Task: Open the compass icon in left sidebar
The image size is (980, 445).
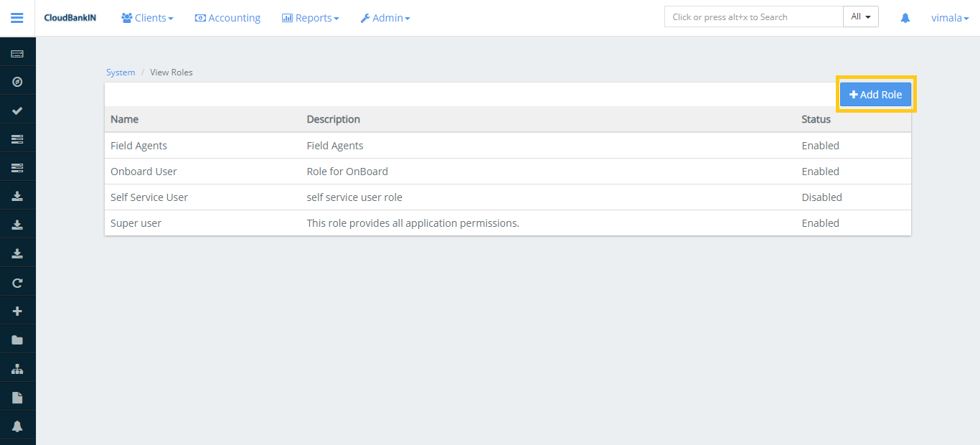Action: pyautogui.click(x=17, y=82)
